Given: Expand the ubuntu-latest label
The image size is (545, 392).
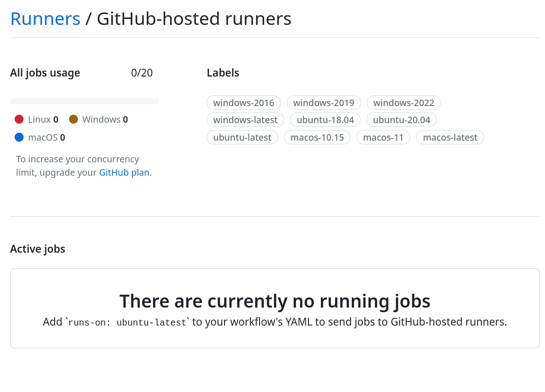Looking at the screenshot, I should 242,137.
